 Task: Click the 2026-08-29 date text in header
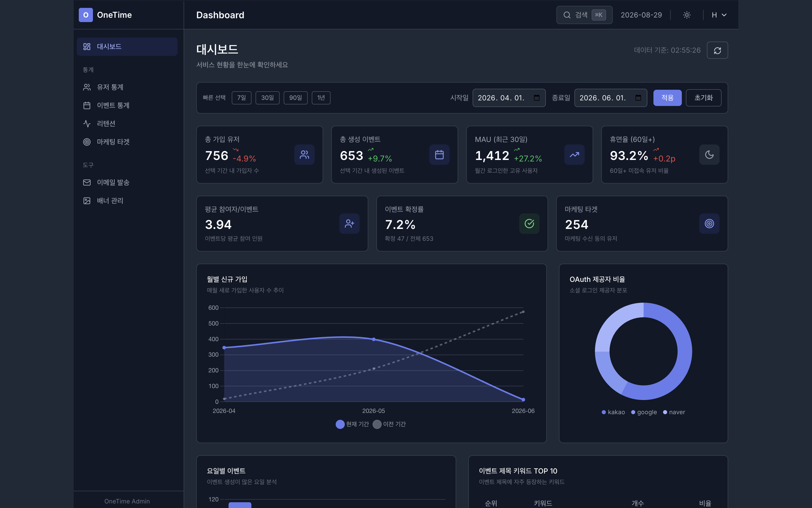[x=641, y=15]
